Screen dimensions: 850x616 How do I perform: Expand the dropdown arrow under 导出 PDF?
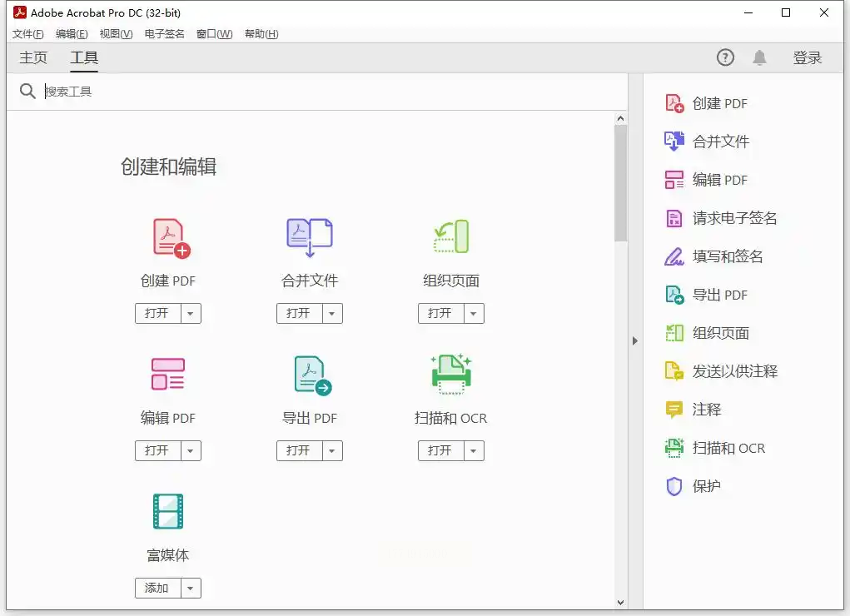click(x=332, y=451)
